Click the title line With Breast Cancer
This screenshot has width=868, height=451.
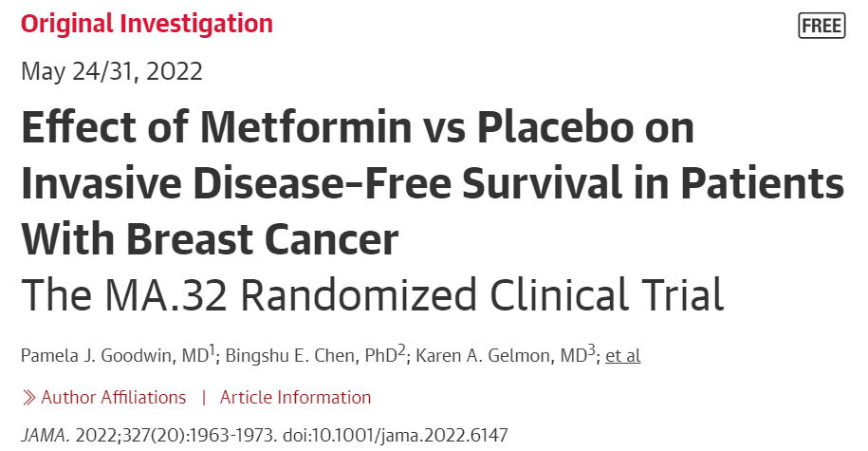click(210, 239)
